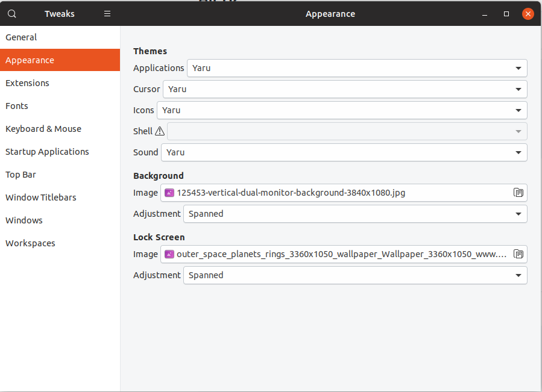
Task: Open Startup Applications settings
Action: pos(47,152)
